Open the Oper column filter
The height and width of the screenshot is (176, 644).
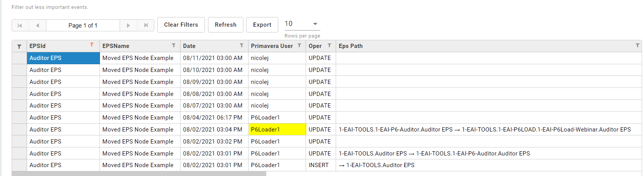330,46
